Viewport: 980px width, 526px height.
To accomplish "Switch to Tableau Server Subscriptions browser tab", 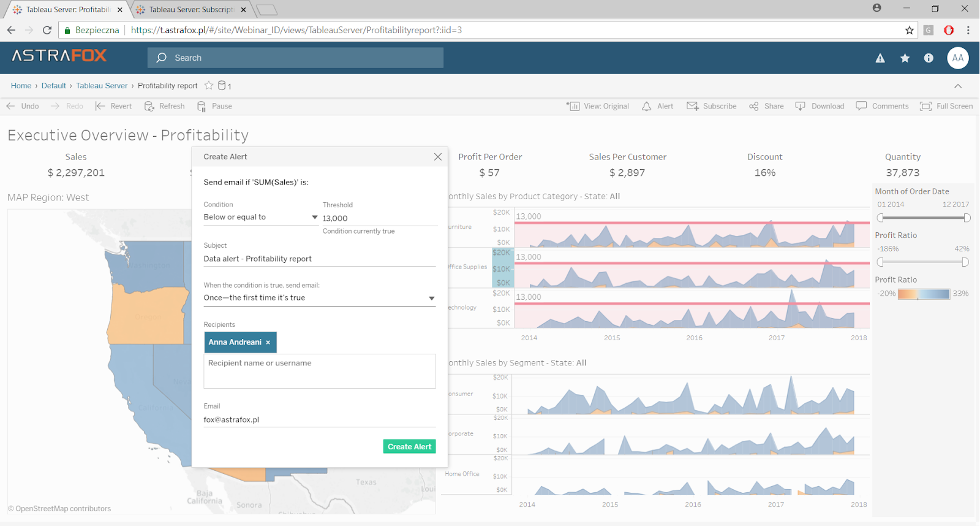I will pyautogui.click(x=191, y=10).
